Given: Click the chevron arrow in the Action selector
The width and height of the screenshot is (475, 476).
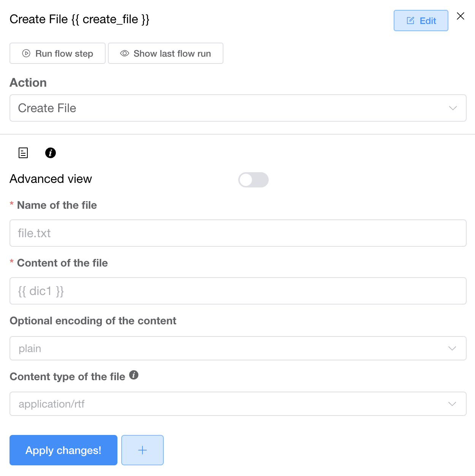Looking at the screenshot, I should pos(453,108).
